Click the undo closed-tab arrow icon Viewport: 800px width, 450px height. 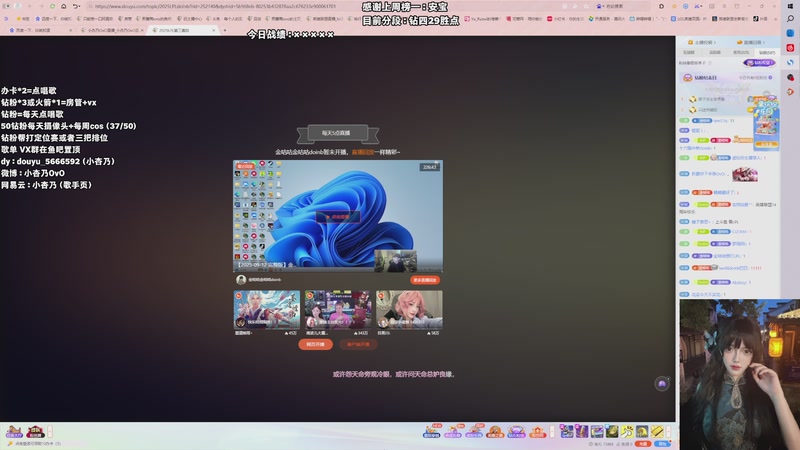pyautogui.click(x=76, y=6)
